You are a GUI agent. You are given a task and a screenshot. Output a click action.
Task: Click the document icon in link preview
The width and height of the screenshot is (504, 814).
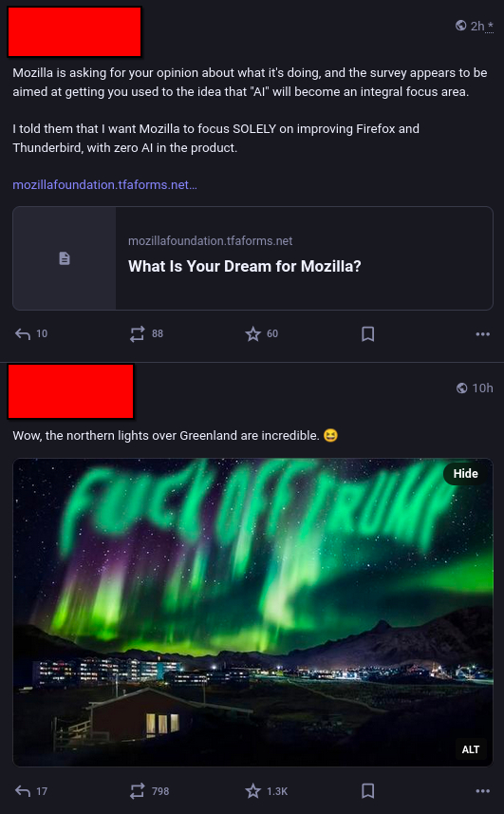(65, 258)
